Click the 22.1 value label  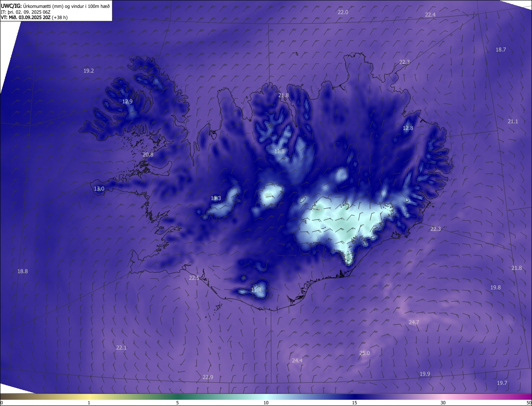coord(121,347)
